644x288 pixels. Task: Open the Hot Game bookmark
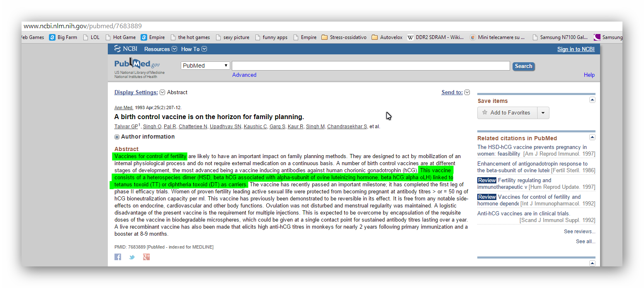[121, 37]
